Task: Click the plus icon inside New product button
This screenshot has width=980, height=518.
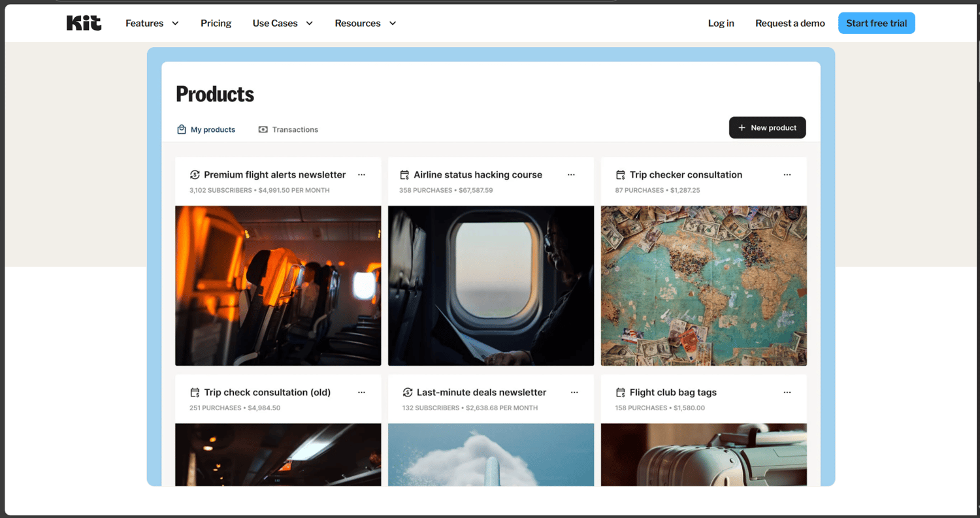Action: [x=742, y=127]
